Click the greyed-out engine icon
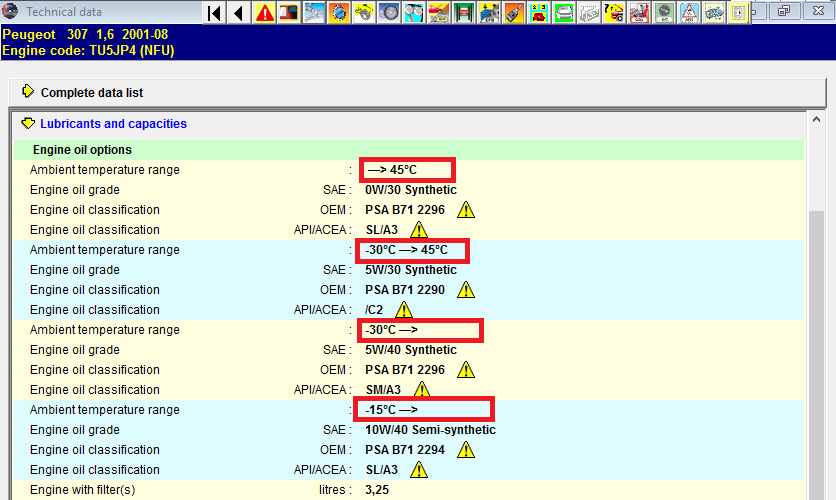836x500 pixels. pos(589,12)
